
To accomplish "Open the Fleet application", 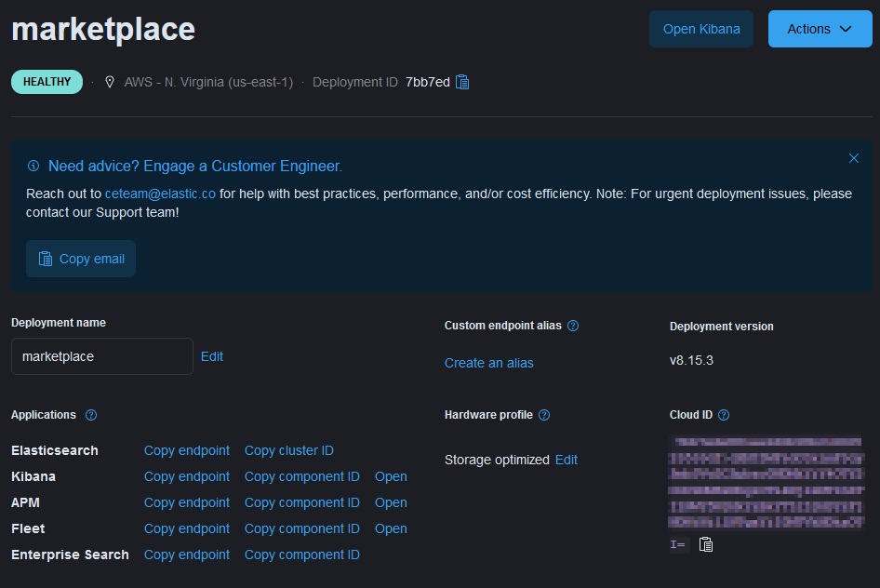I will [391, 528].
